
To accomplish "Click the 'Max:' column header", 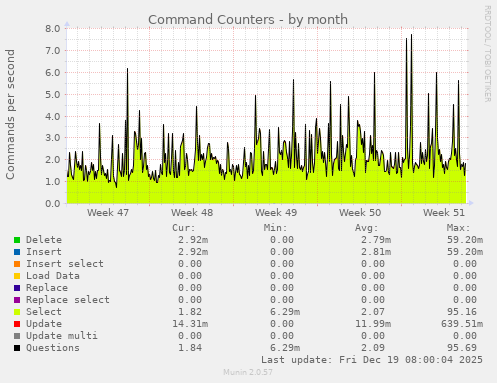I will [x=458, y=228].
